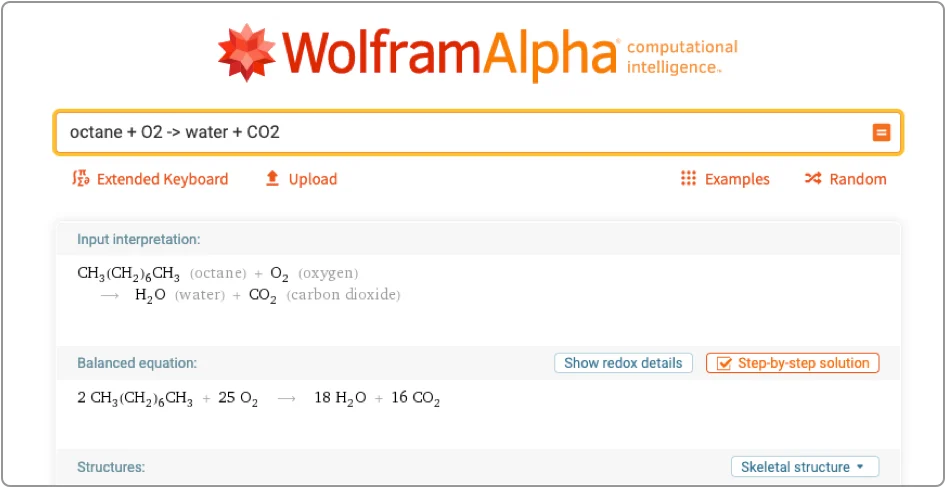Open the Step-by-step solution text

[x=803, y=364]
